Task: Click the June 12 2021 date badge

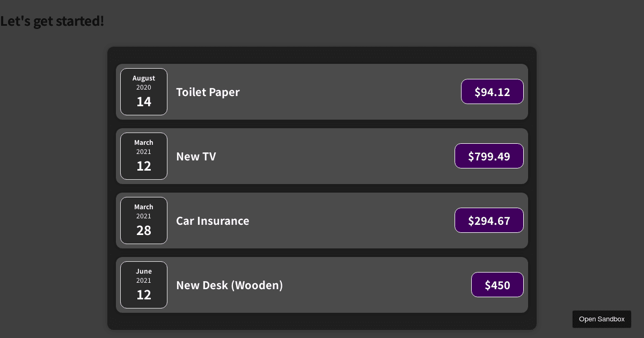Action: point(144,285)
